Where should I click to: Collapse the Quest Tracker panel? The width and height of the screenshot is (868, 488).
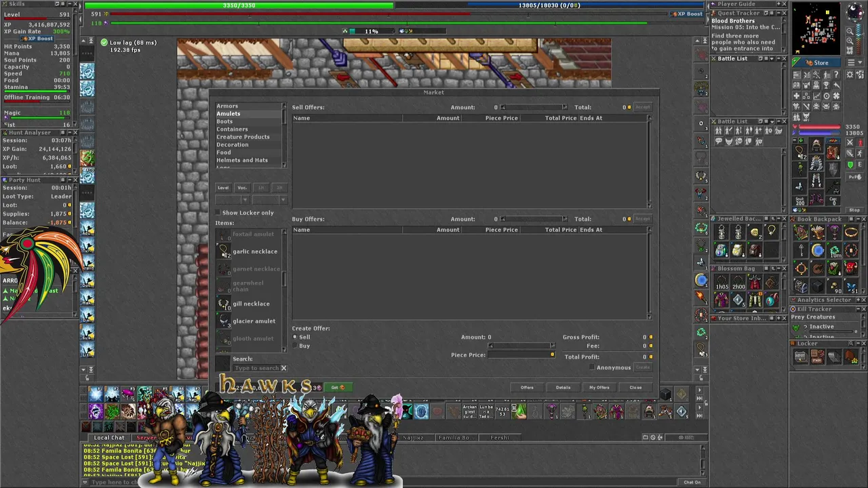point(778,13)
